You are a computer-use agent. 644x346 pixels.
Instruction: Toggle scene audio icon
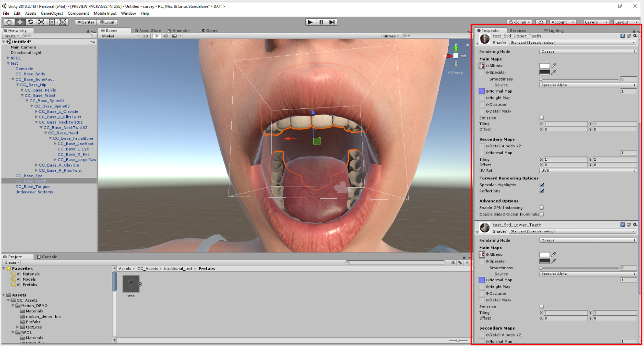[x=165, y=36]
